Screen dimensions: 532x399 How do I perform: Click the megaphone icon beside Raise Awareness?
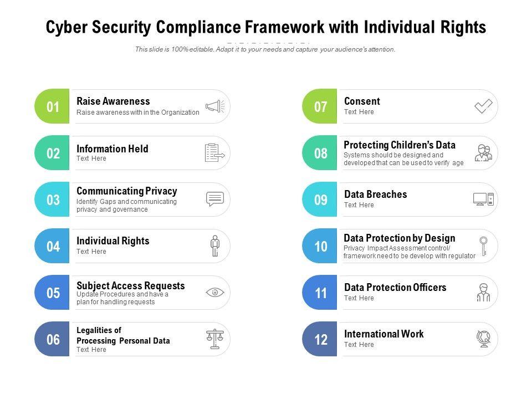215,106
